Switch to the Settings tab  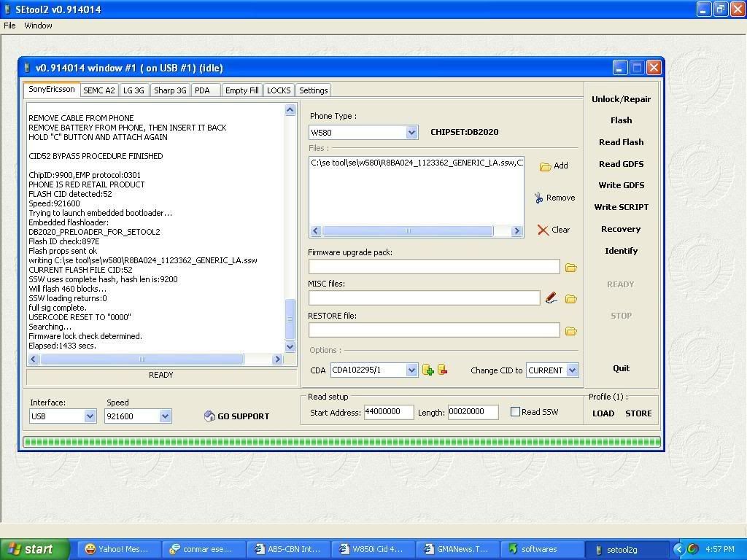coord(314,90)
